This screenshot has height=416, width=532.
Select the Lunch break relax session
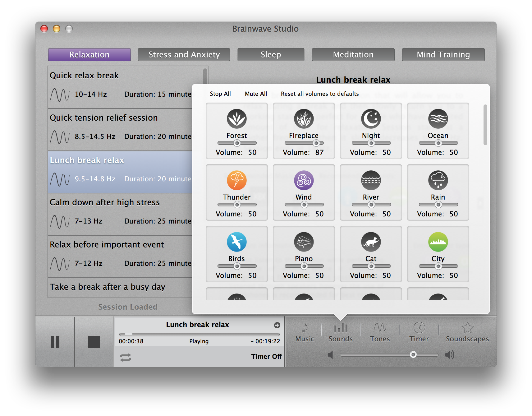120,172
